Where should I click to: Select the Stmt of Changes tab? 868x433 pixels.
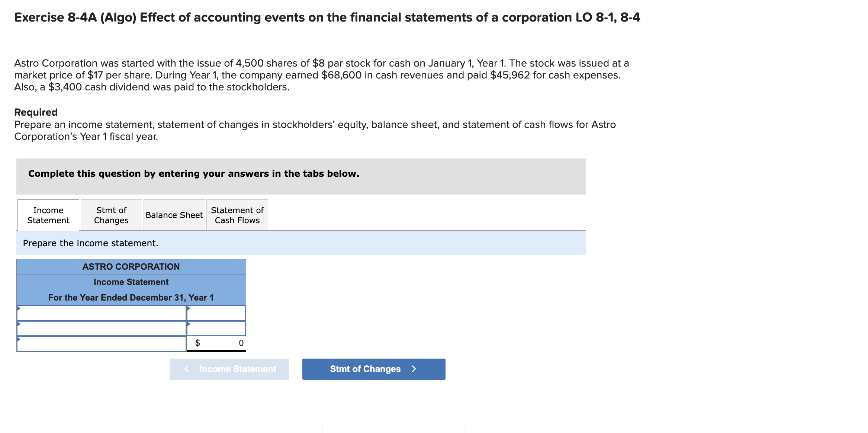pyautogui.click(x=111, y=215)
